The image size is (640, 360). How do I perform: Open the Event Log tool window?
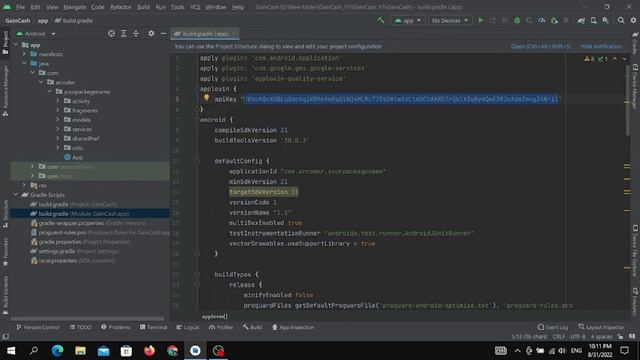tap(553, 327)
